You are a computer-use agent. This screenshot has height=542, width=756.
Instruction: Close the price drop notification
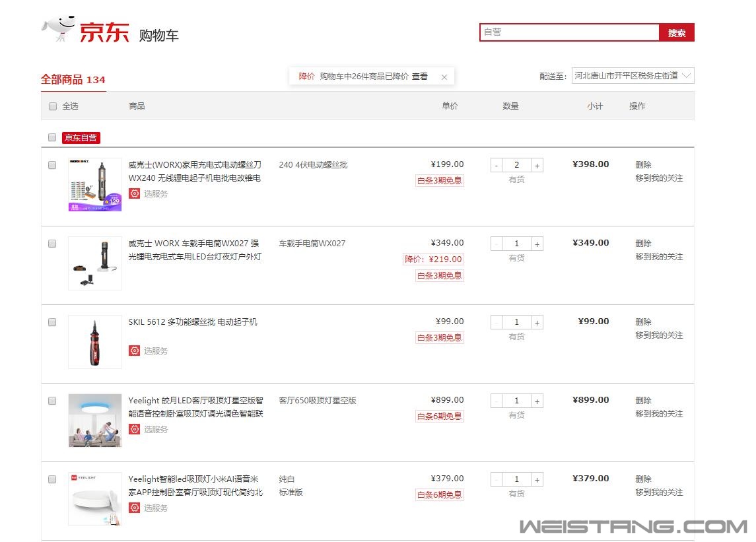click(x=444, y=77)
